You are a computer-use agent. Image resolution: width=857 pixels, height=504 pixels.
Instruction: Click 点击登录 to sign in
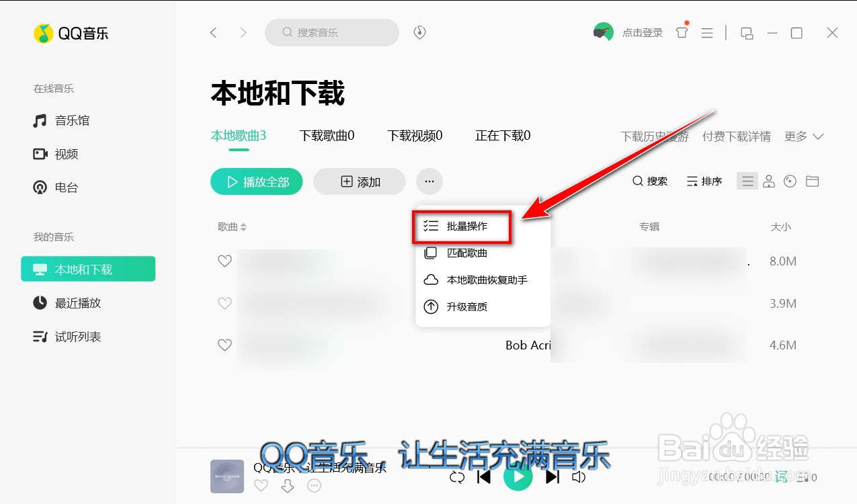[643, 33]
